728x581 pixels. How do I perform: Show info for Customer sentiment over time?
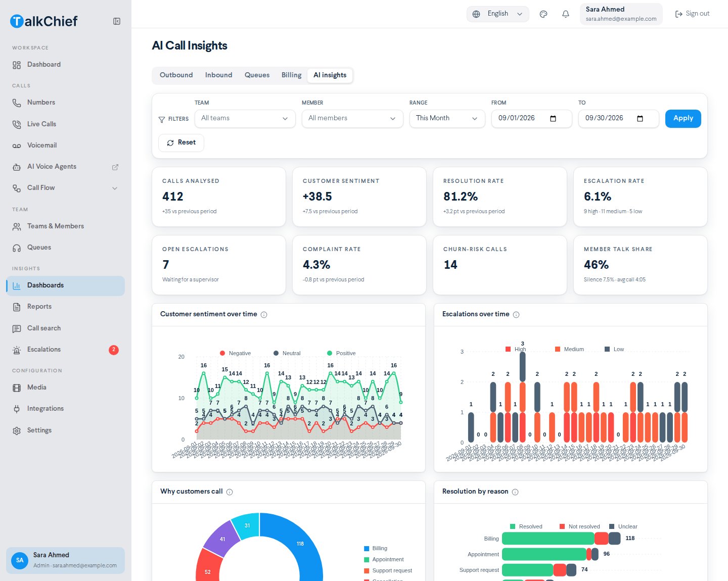click(264, 315)
